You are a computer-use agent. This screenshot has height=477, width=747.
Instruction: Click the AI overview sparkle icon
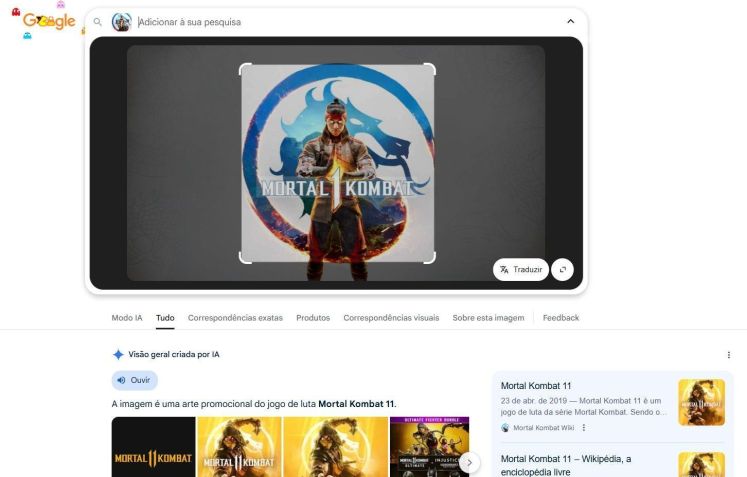pos(118,355)
